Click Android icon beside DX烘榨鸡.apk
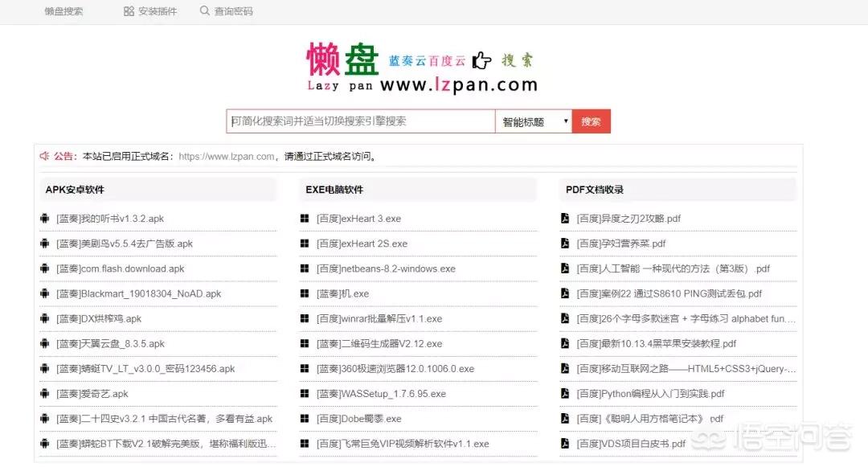This screenshot has height=467, width=868. 44,318
